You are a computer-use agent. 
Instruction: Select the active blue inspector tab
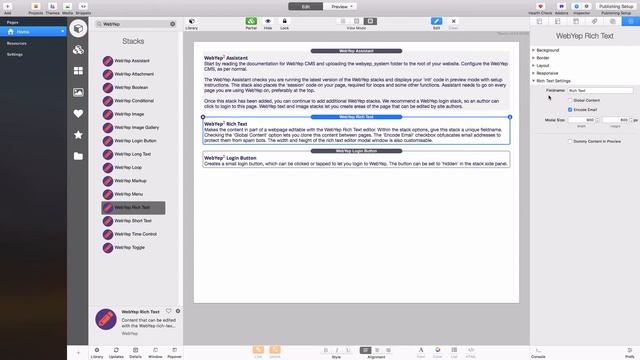point(631,21)
